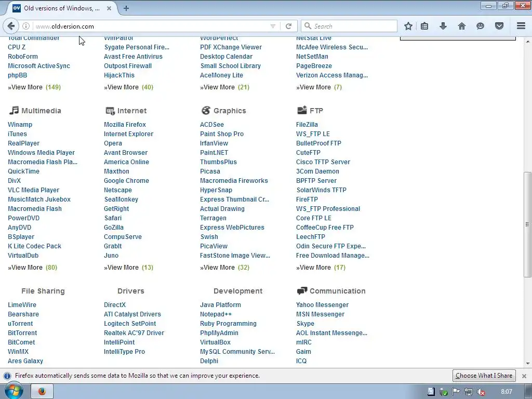
Task: Click the scrollbar down arrow
Action: point(528,363)
